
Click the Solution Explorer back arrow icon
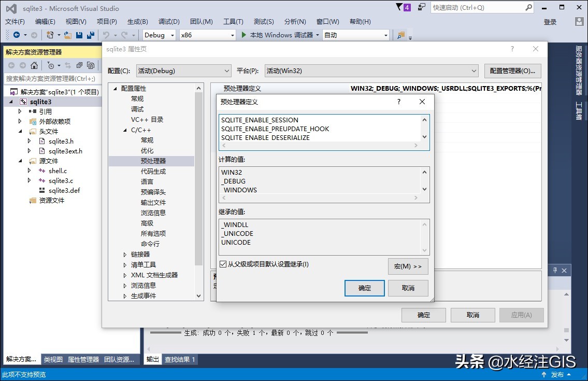11,65
